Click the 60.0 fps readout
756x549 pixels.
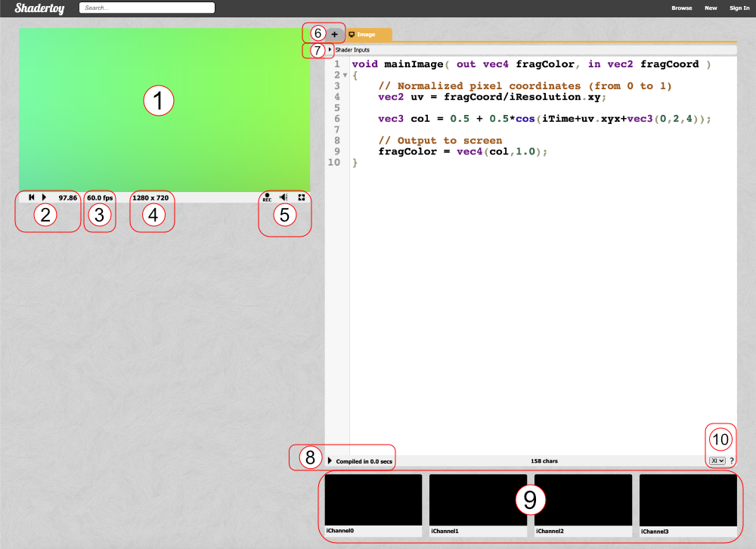point(100,198)
